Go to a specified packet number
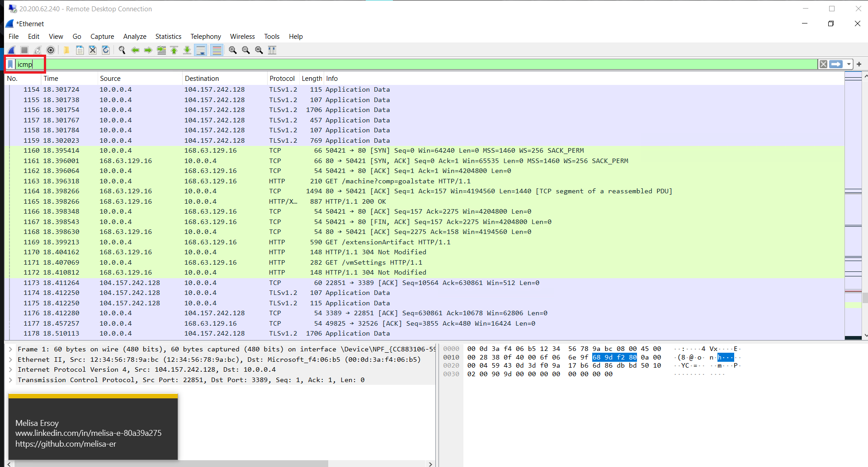 coord(161,50)
